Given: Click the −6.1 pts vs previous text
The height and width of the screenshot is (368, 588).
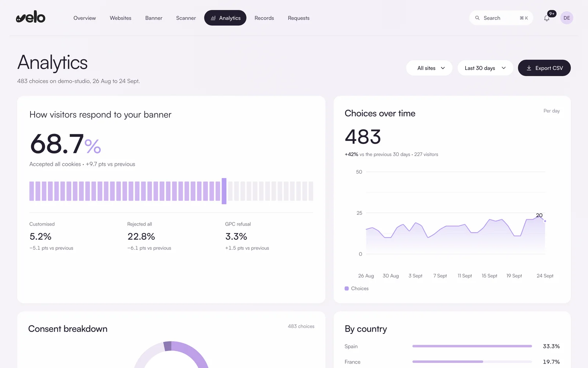Looking at the screenshot, I should pos(149,248).
